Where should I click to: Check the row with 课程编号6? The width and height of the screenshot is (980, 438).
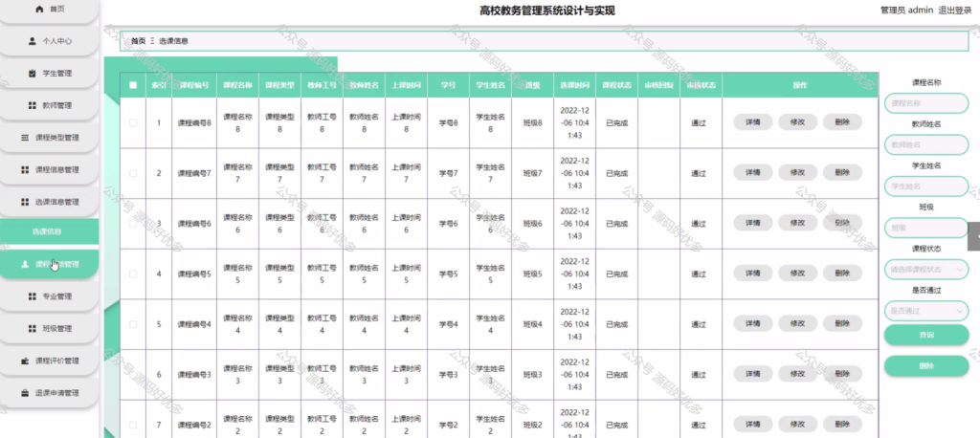pos(133,224)
